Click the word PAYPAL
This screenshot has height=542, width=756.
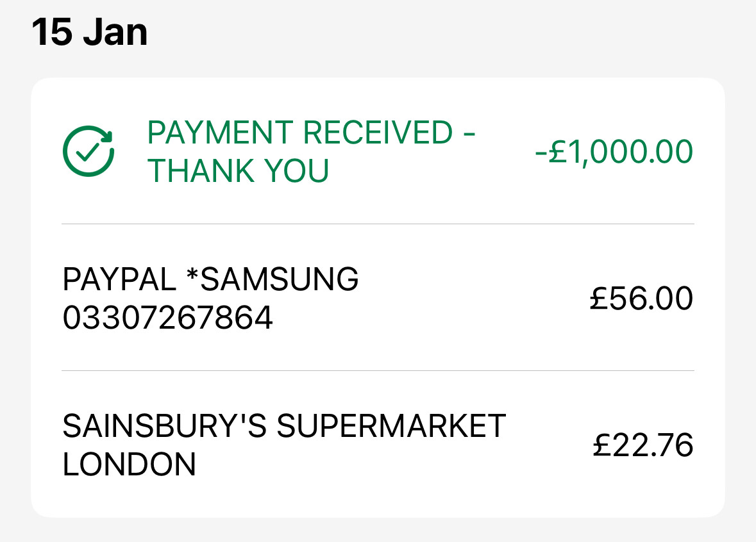(x=119, y=279)
